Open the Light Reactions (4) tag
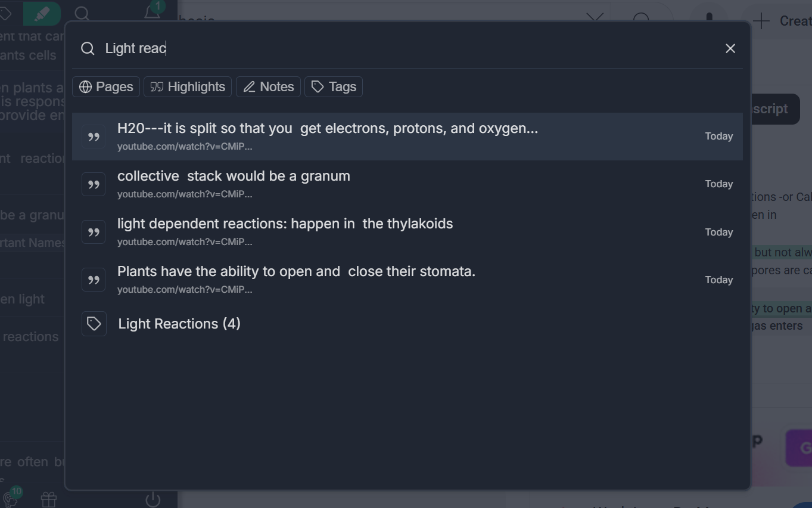Screen dimensions: 812x508 point(179,324)
